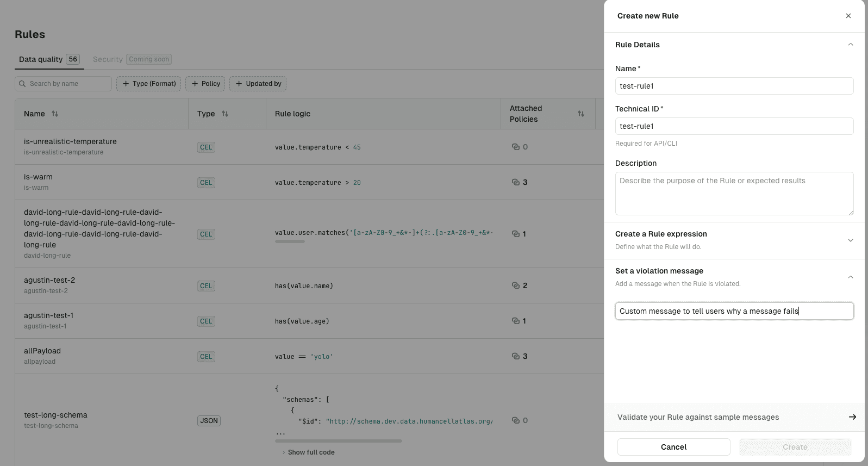Expand Show full code for test-long-schema
Image resolution: width=868 pixels, height=466 pixels.
(310, 452)
